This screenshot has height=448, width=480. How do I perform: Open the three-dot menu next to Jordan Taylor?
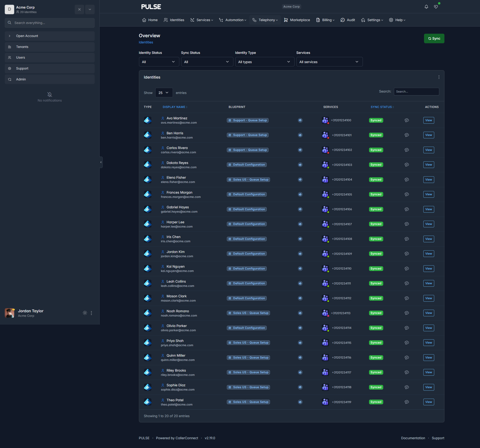click(92, 313)
